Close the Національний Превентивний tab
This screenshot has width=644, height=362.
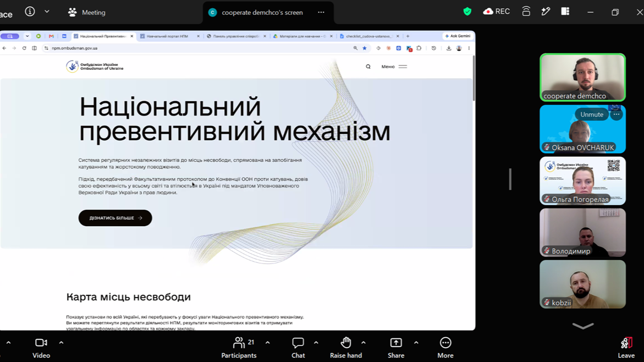point(132,36)
